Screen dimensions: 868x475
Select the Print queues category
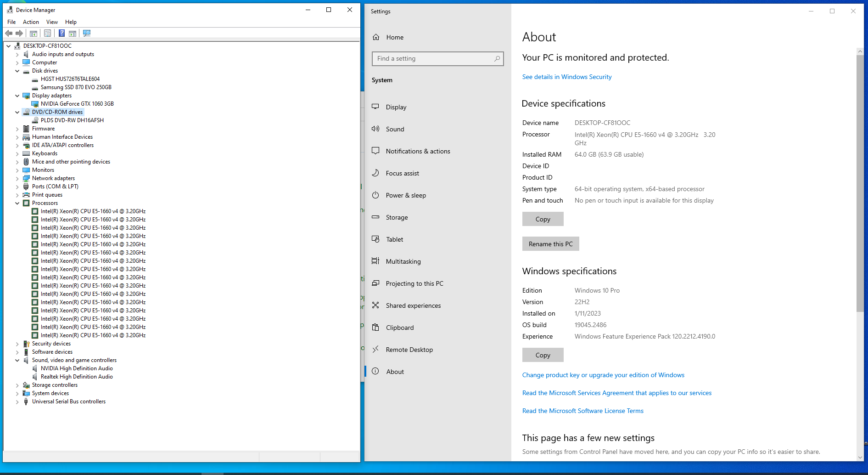point(47,195)
